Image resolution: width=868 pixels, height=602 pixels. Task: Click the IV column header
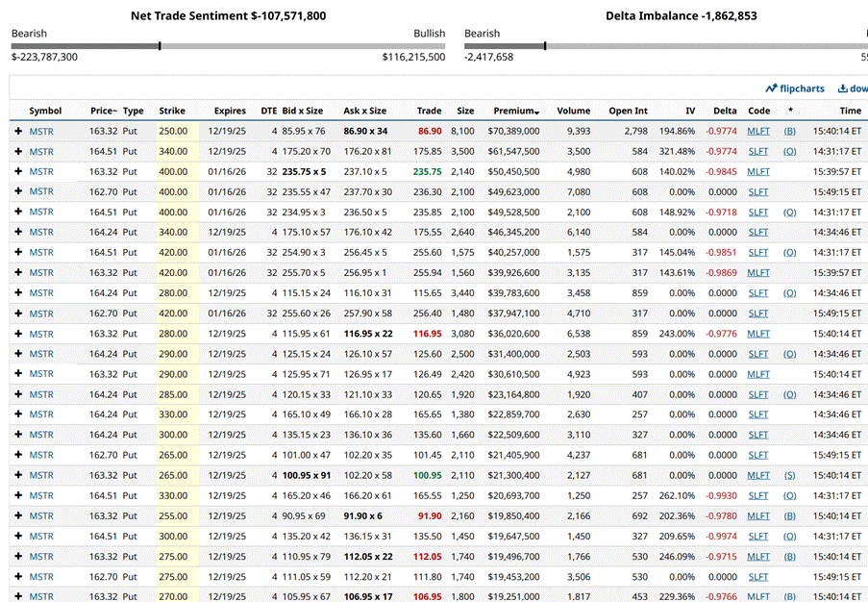click(689, 111)
